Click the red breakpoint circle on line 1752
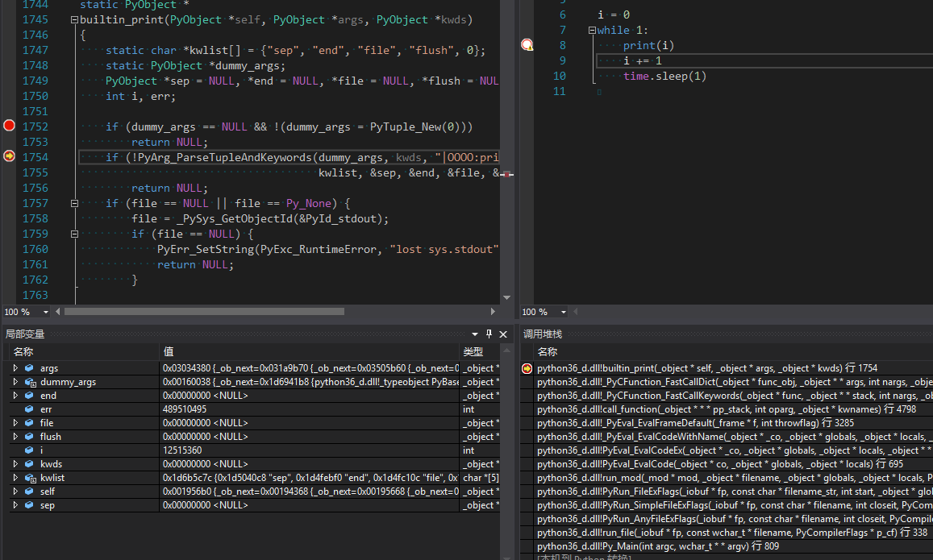Viewport: 933px width, 560px height. coord(8,126)
